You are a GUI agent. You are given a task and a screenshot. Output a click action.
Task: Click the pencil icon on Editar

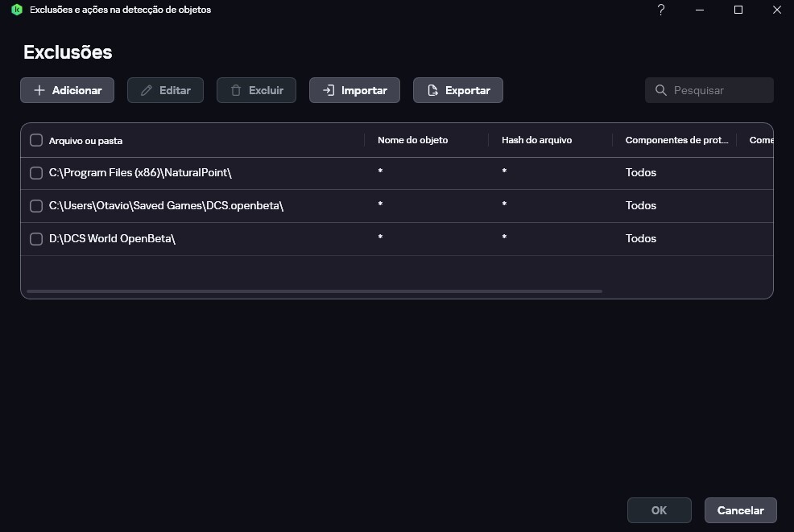tap(147, 90)
